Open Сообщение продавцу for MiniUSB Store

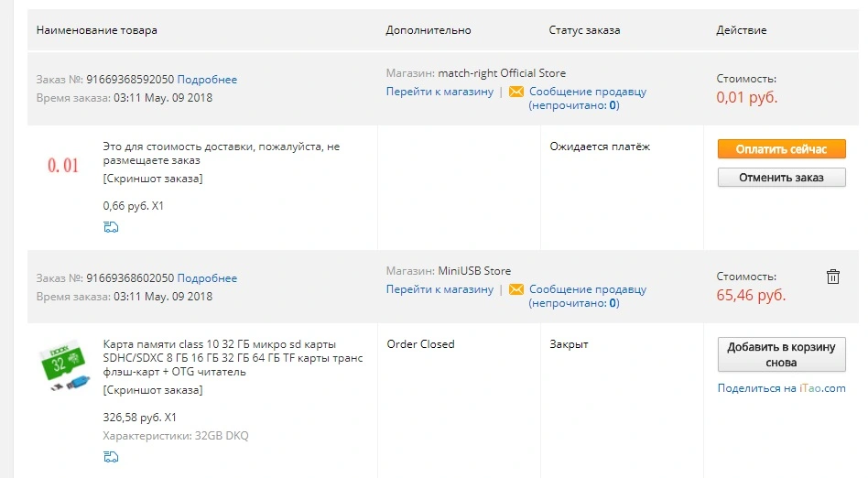[x=587, y=289]
